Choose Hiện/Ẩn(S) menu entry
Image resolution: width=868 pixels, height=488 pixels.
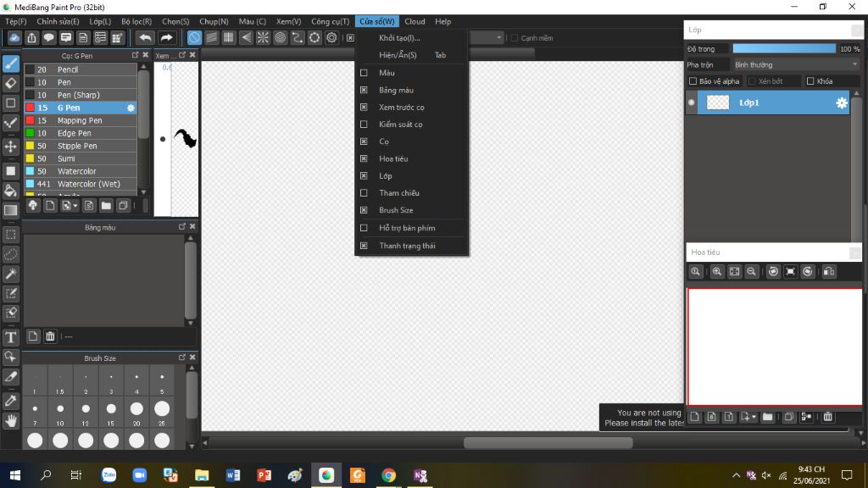[411, 55]
